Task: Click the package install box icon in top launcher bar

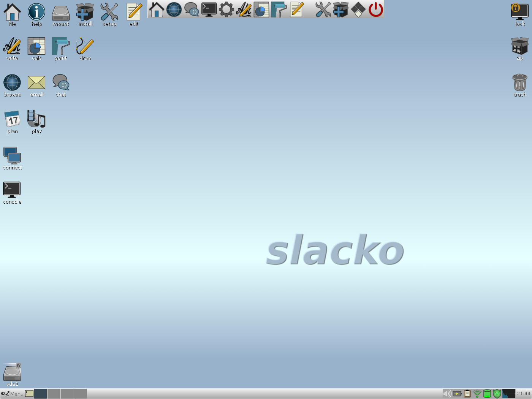Action: coord(340,9)
